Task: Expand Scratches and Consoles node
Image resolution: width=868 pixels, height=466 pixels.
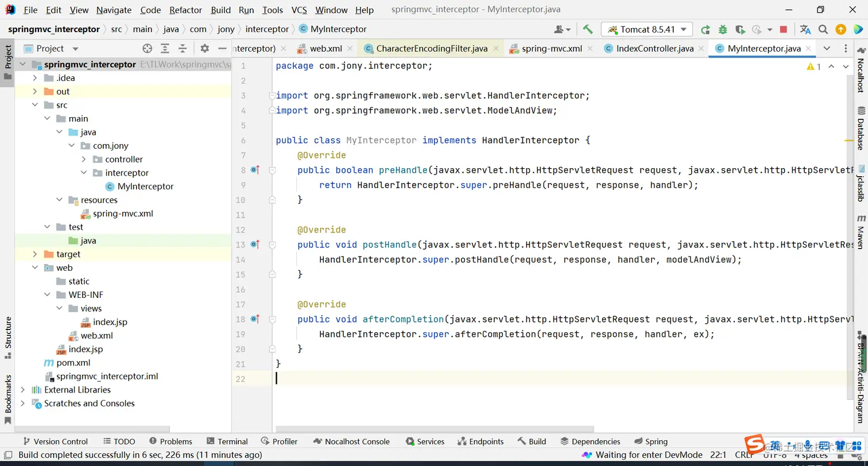Action: pos(23,403)
